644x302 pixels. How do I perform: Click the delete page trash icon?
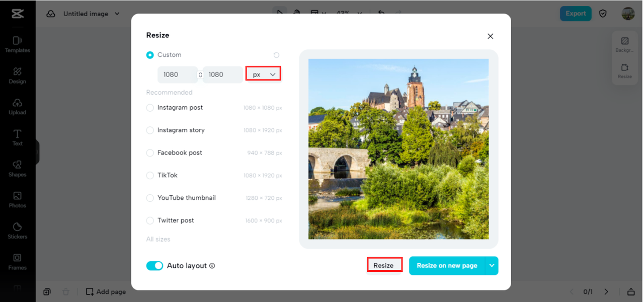coord(66,291)
